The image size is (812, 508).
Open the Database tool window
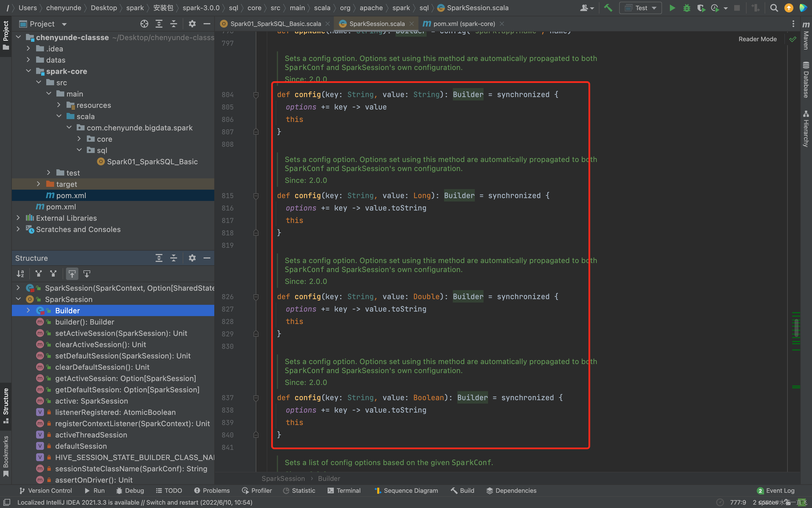click(806, 80)
